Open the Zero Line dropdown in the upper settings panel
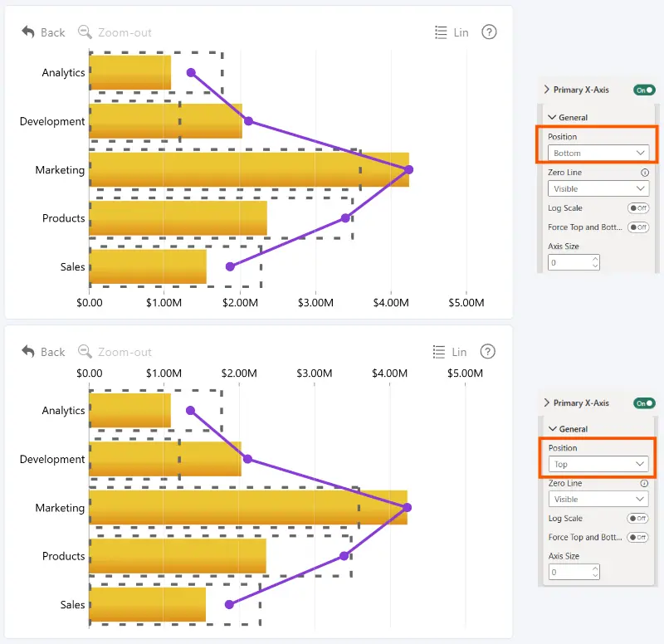Viewport: 664px width, 644px height. [598, 188]
